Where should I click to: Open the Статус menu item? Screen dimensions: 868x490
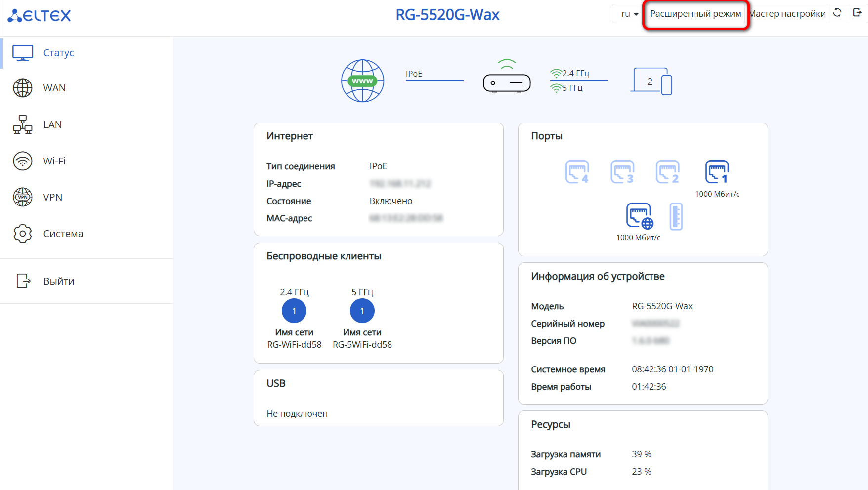58,53
